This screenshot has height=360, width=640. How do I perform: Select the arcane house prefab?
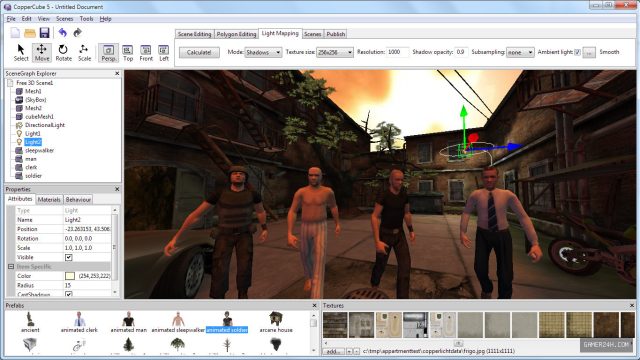[x=276, y=322]
